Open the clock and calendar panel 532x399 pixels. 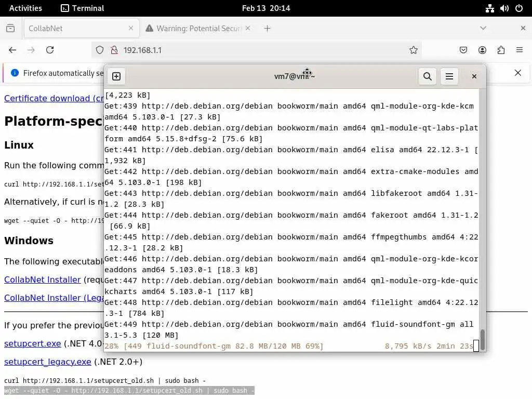266,8
